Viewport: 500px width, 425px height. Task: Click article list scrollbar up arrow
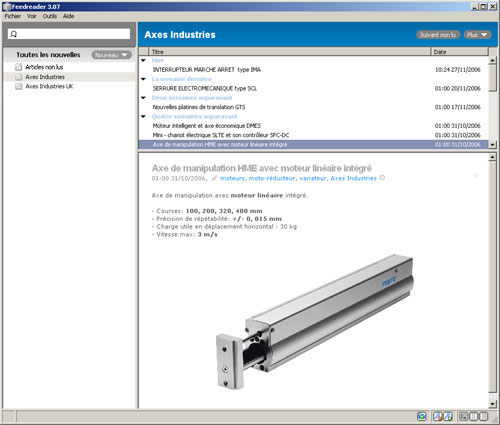pos(493,61)
